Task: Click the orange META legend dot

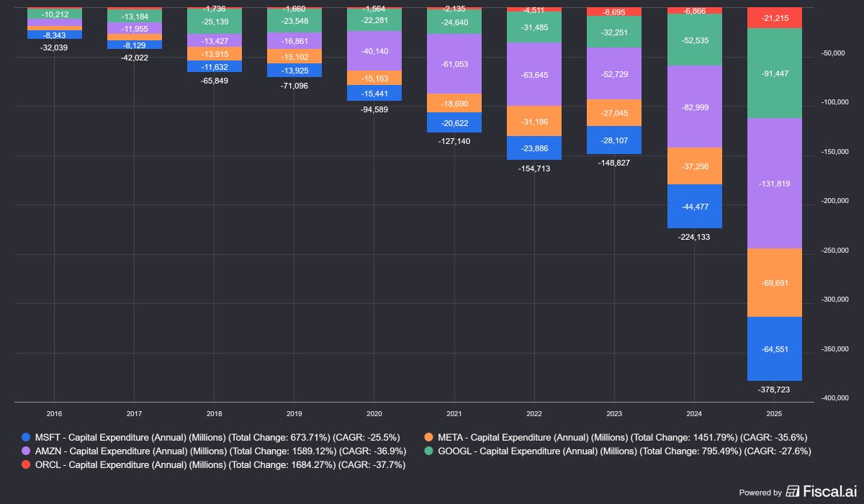Action: click(x=429, y=437)
